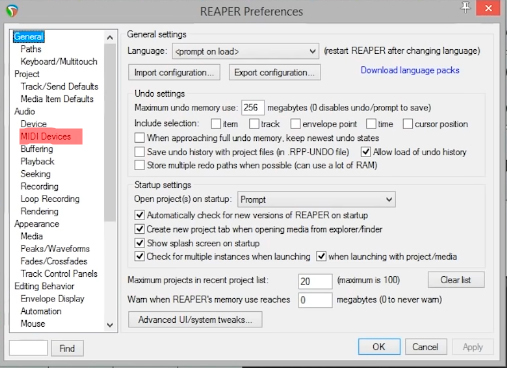Click Export configuration button

click(275, 72)
